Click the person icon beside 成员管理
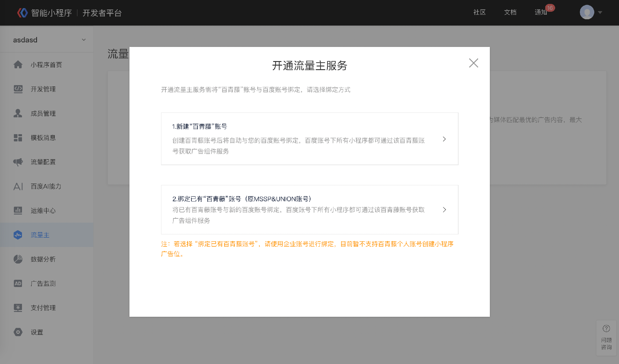Viewport: 619px width, 364px height. click(x=18, y=113)
